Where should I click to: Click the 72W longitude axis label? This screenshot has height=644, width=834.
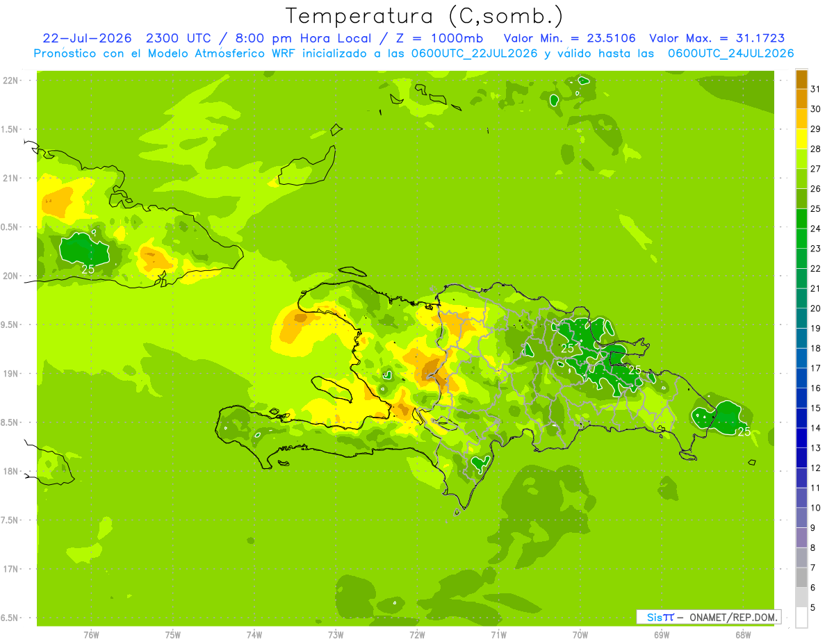pyautogui.click(x=417, y=635)
